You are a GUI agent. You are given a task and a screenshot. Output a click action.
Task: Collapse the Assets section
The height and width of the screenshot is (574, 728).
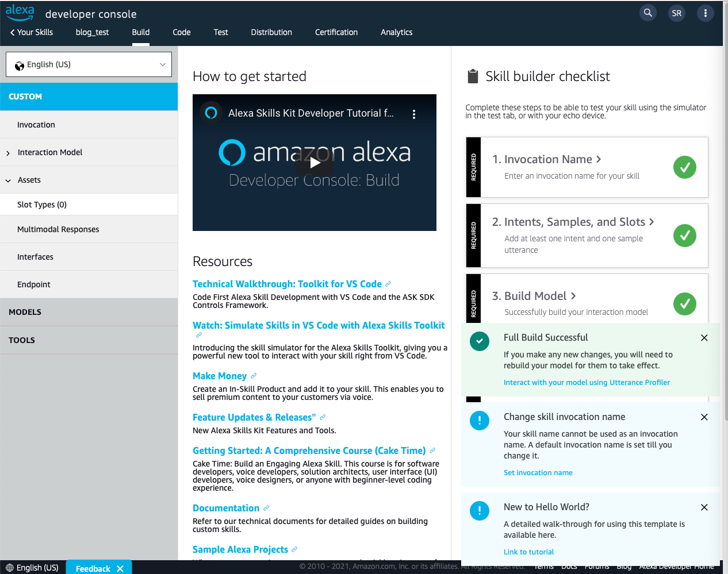[x=8, y=180]
